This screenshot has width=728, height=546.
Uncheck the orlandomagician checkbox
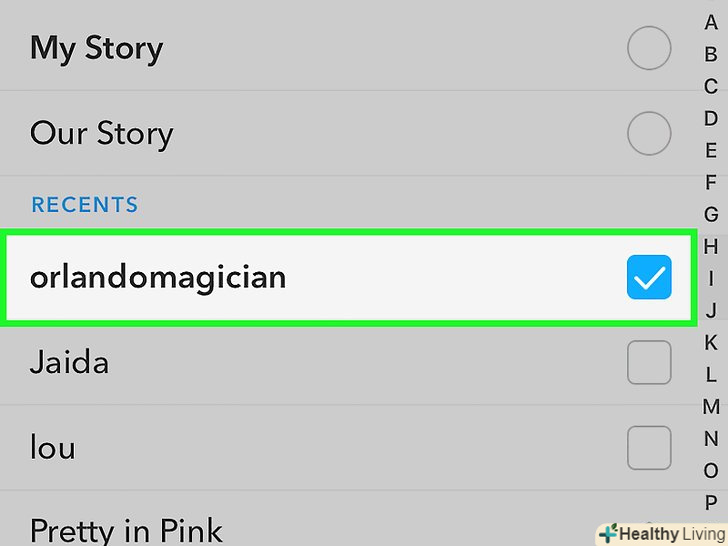[648, 278]
